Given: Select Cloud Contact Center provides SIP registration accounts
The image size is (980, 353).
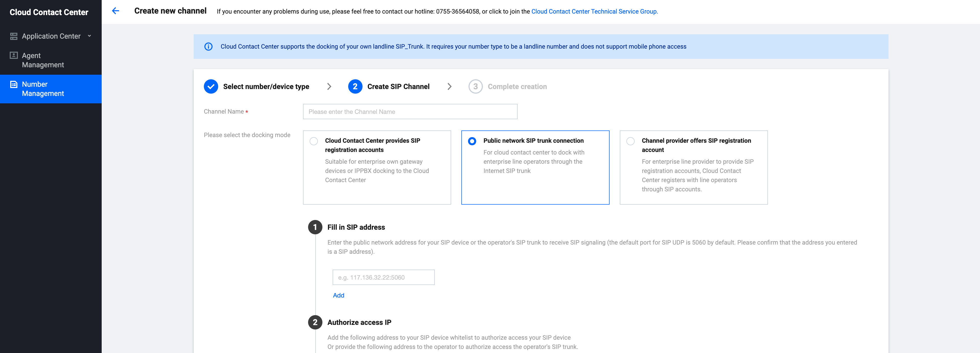Looking at the screenshot, I should pyautogui.click(x=314, y=141).
